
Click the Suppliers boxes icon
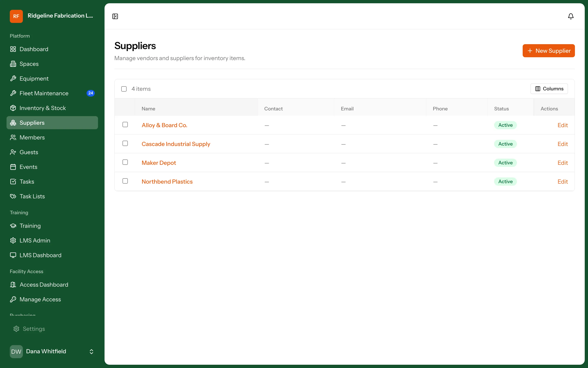(x=13, y=123)
